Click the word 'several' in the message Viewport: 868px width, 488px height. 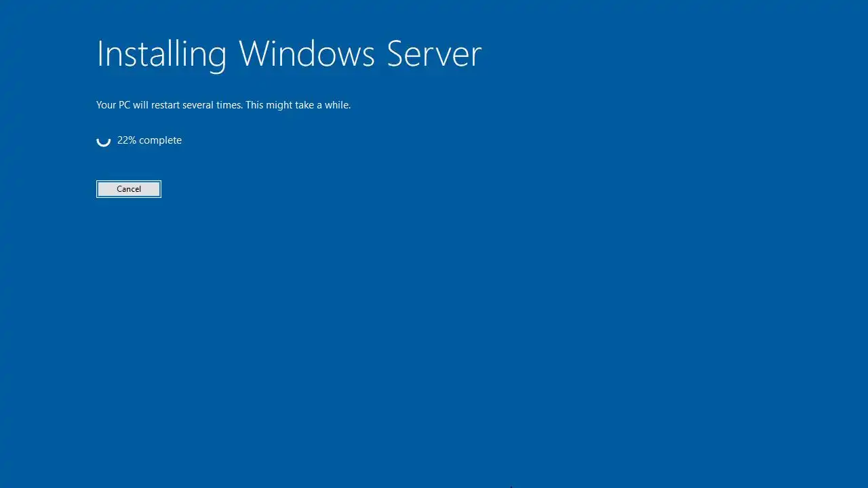(198, 105)
